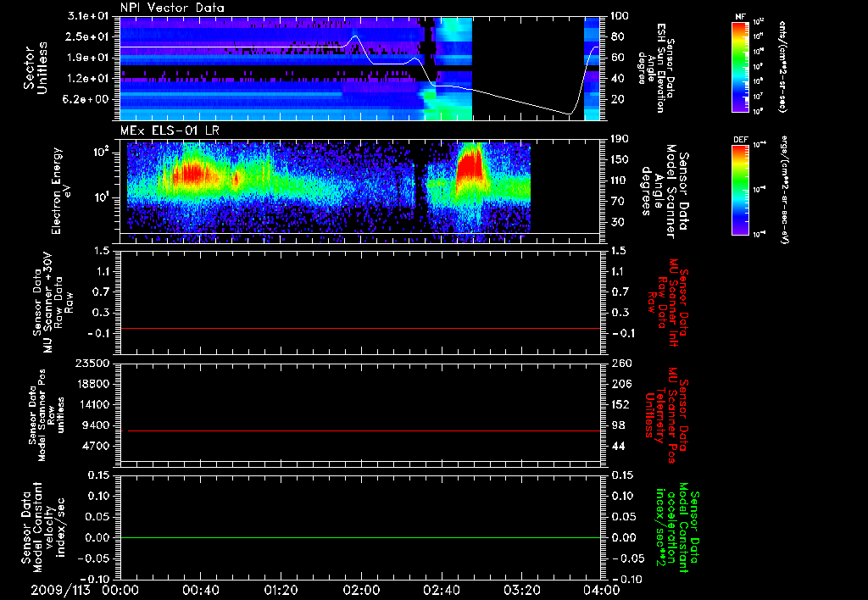Click the red 'MU Scanner Pos Telemetry' axis title
The width and height of the screenshot is (868, 600).
tap(666, 415)
